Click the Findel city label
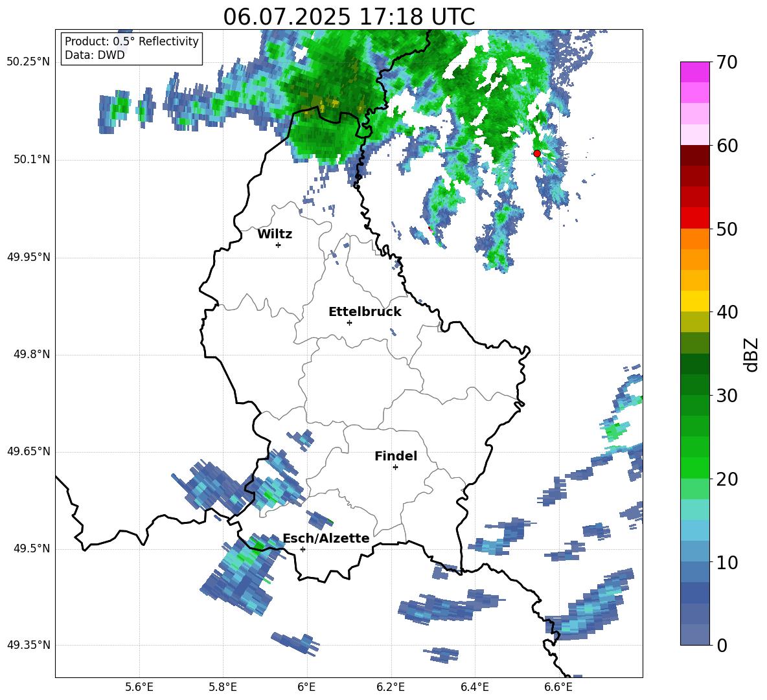The image size is (767, 700). coord(396,456)
